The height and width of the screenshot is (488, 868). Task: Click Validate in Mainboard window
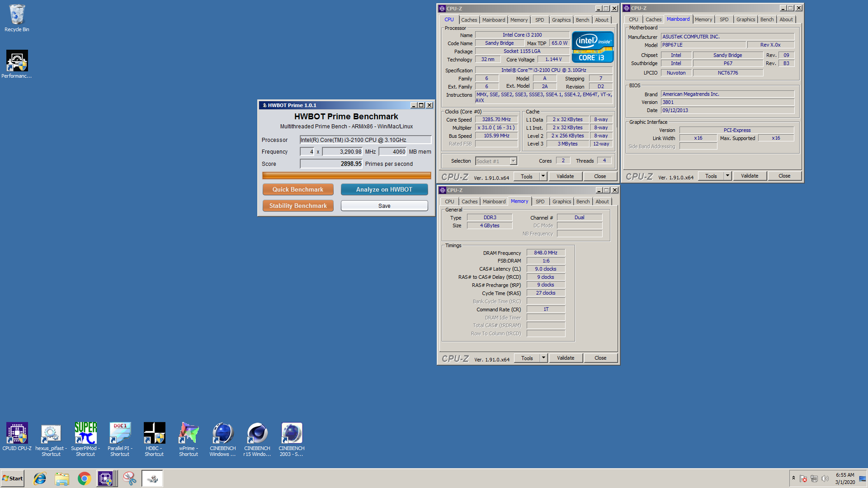[x=750, y=176]
